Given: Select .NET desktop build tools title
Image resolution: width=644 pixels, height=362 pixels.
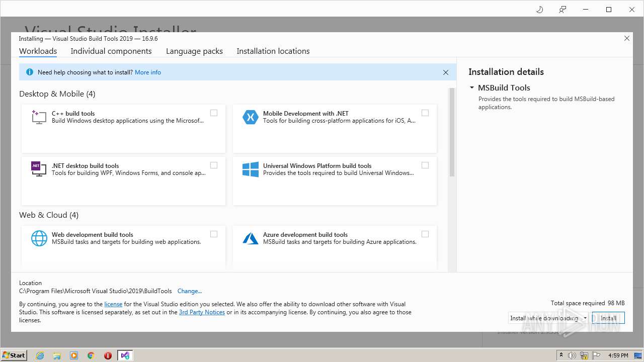Looking at the screenshot, I should (86, 166).
